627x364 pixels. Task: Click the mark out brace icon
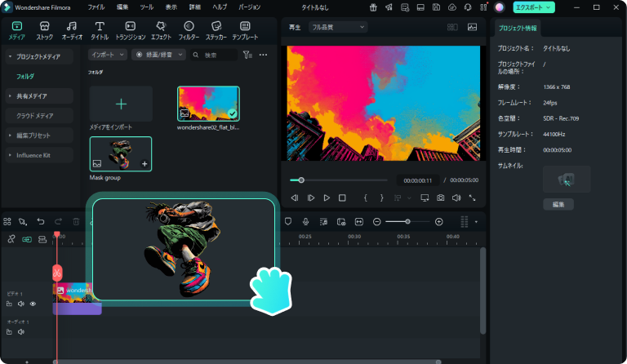pos(381,198)
